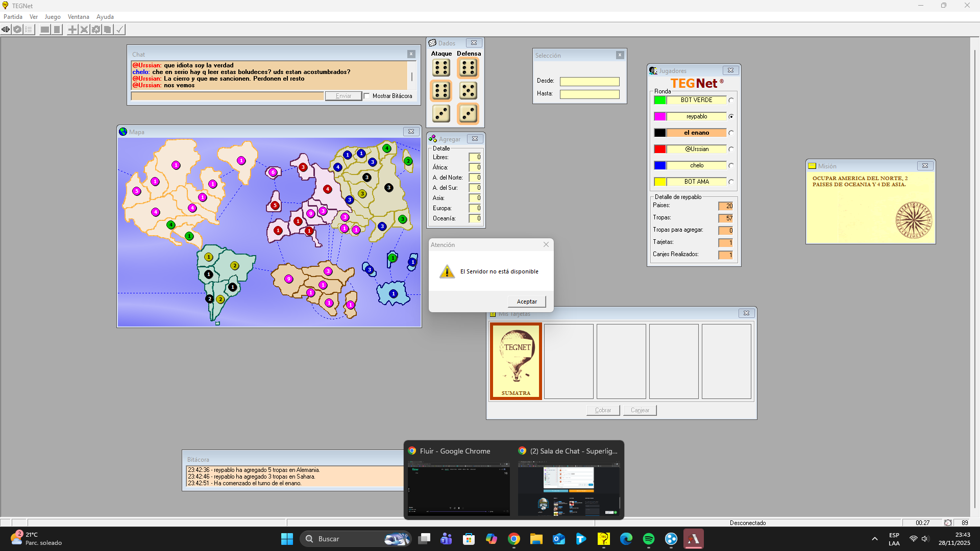
Task: Click the connect-to-server toolbar icon
Action: [6, 30]
